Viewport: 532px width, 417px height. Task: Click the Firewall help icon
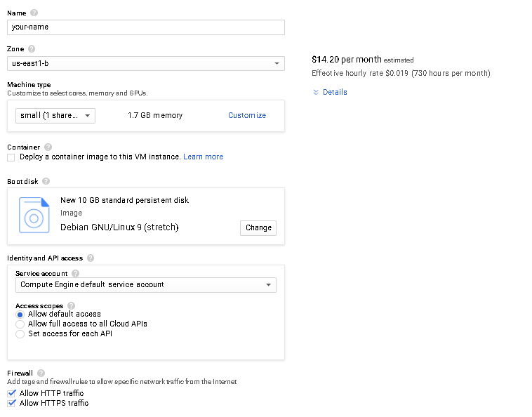pyautogui.click(x=41, y=373)
